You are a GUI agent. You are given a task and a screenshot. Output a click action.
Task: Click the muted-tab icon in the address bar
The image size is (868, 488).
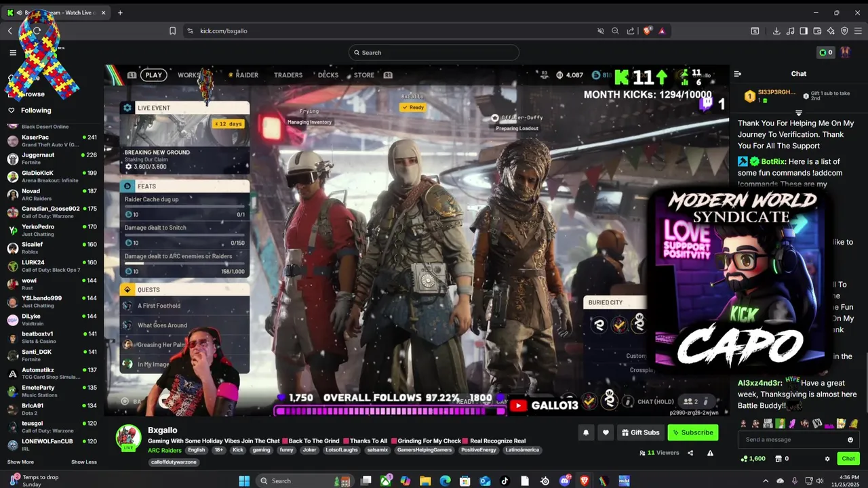(x=600, y=30)
